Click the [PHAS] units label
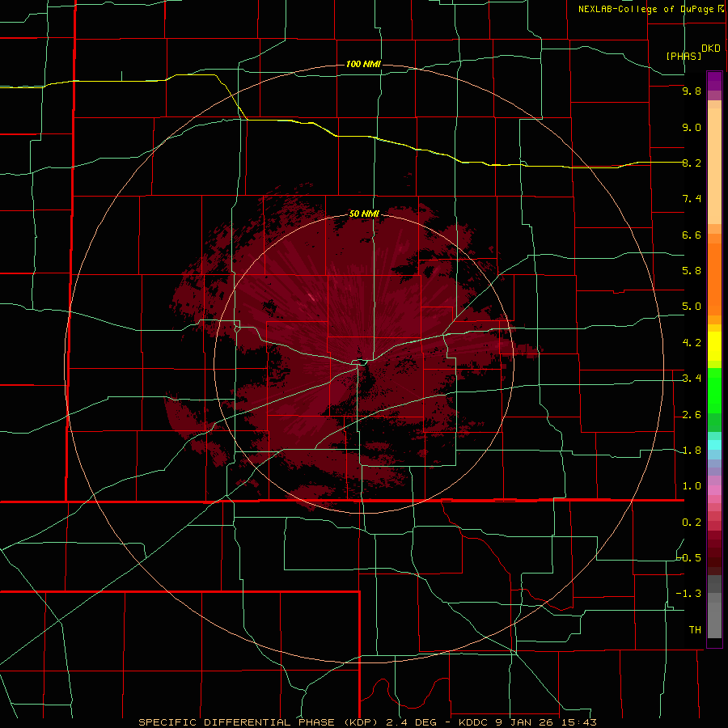Image resolution: width=728 pixels, height=728 pixels. (684, 56)
